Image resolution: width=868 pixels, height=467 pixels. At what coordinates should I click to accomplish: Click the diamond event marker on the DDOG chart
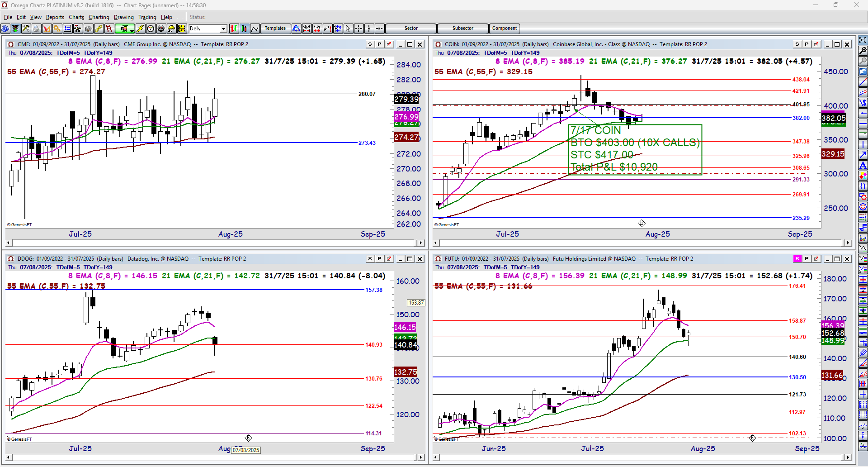click(248, 438)
